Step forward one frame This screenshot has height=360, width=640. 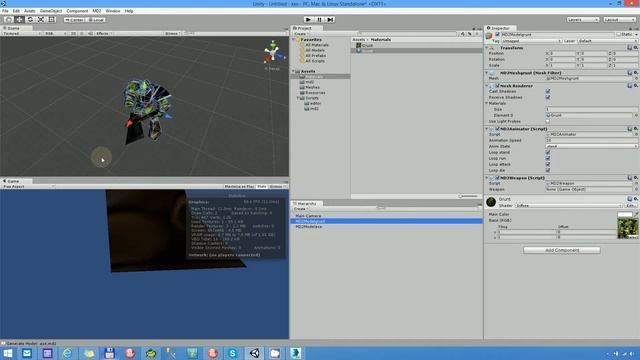coord(331,20)
